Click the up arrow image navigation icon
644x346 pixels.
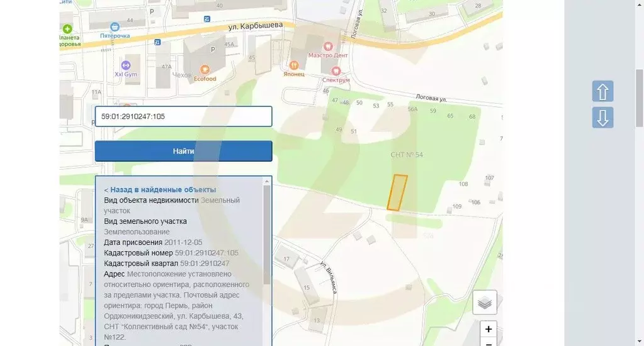coord(602,91)
